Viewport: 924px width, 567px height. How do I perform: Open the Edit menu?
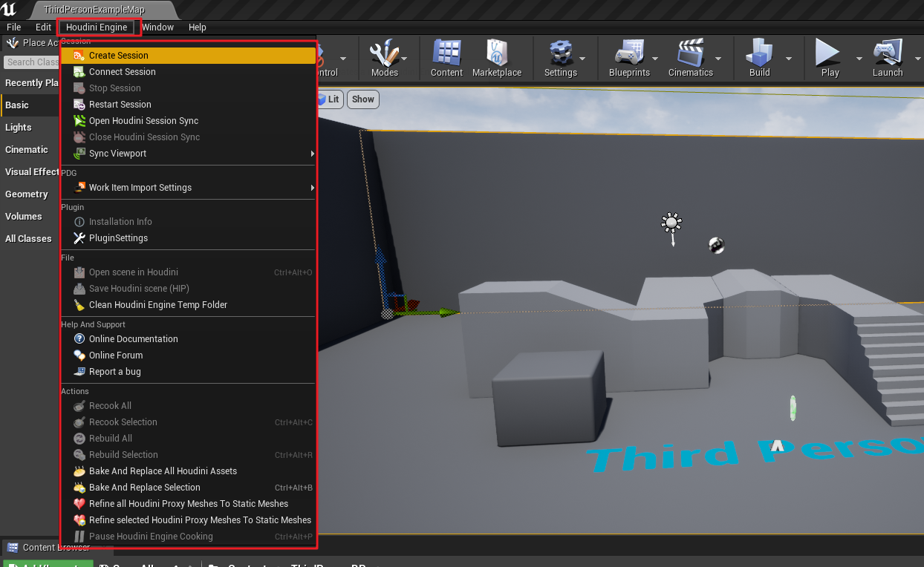44,27
